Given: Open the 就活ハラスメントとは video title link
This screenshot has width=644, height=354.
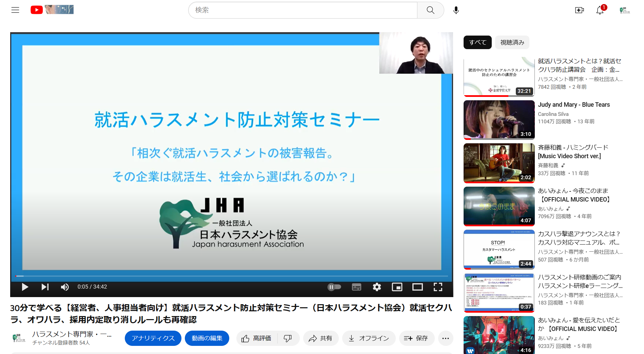Looking at the screenshot, I should (x=580, y=65).
